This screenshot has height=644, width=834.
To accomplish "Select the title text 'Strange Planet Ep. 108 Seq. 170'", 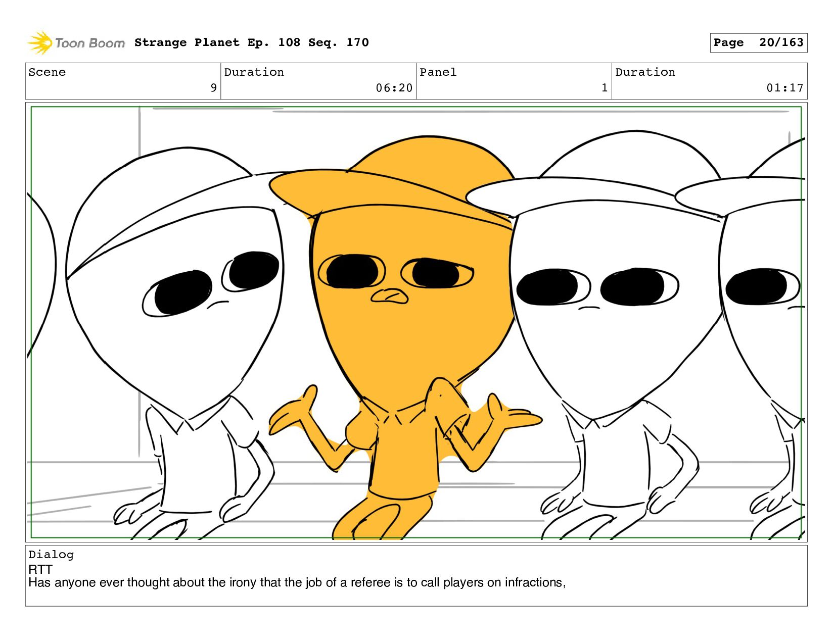I will click(x=252, y=42).
